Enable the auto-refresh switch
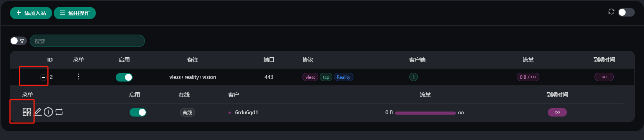Screen dimensions: 644x140 click(626, 12)
